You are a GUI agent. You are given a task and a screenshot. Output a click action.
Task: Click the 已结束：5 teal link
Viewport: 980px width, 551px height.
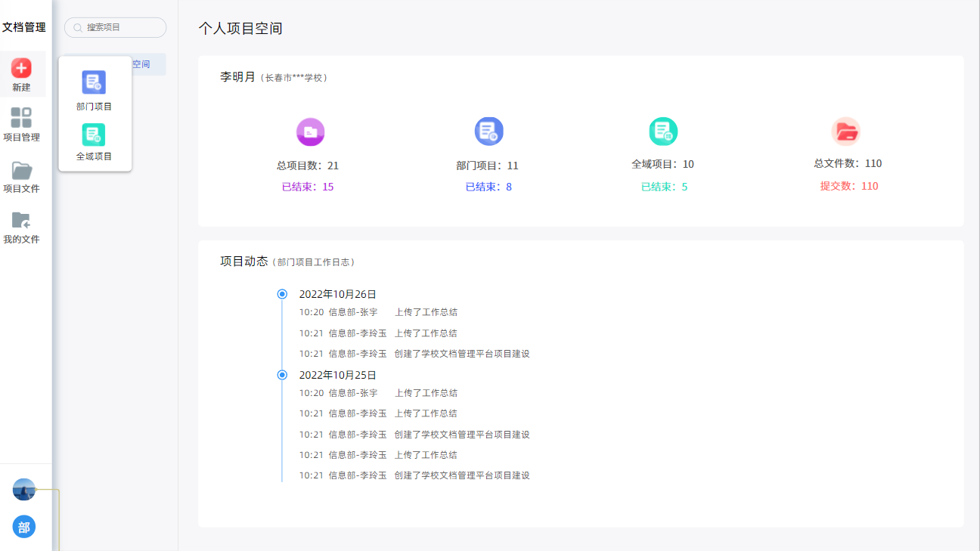pos(664,187)
